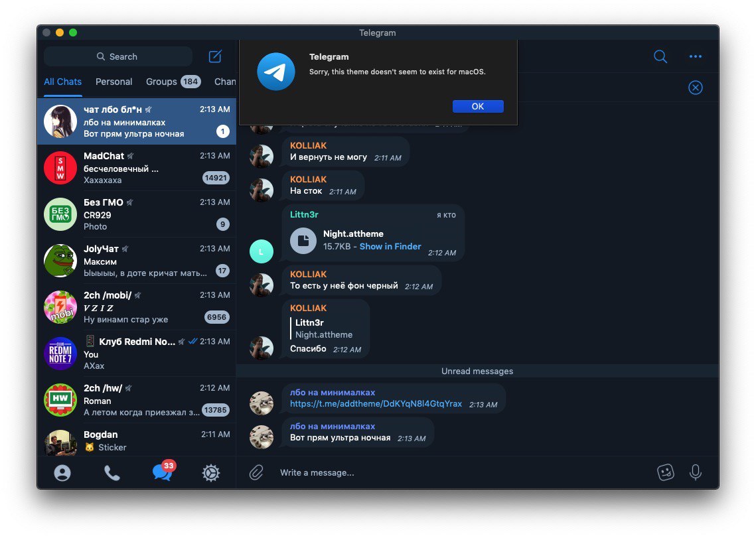Click the compose new message icon
This screenshot has height=538, width=756.
[x=215, y=56]
